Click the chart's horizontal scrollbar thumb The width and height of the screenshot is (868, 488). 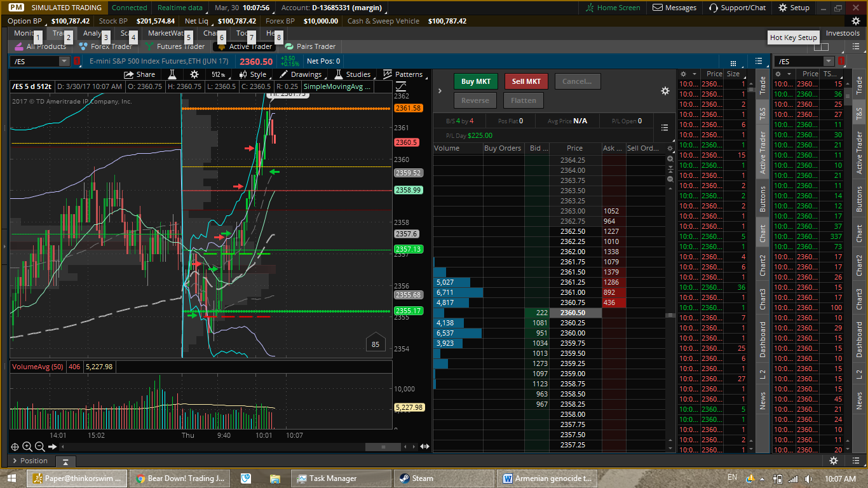coord(383,447)
